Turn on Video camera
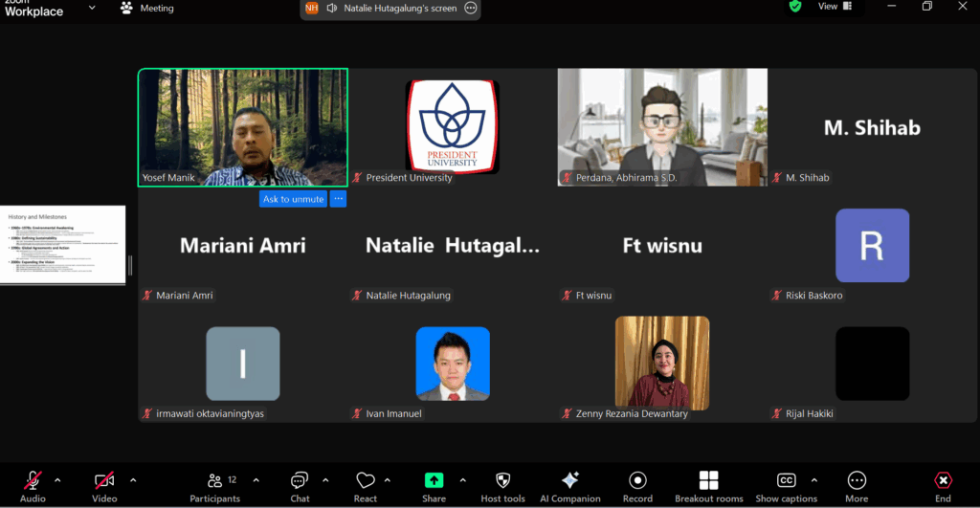Viewport: 980px width, 508px height. pos(104,485)
